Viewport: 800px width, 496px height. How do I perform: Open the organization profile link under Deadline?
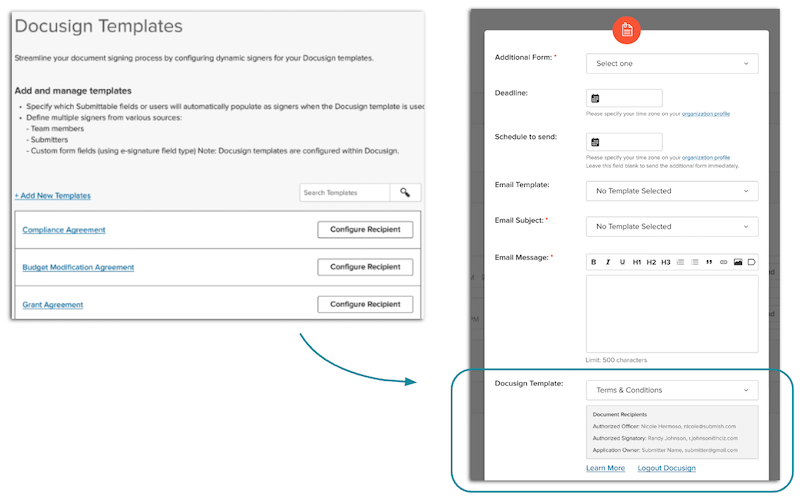click(706, 114)
